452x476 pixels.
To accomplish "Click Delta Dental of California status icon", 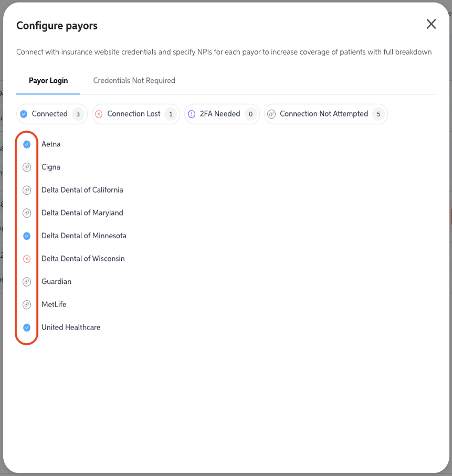I will pos(27,190).
